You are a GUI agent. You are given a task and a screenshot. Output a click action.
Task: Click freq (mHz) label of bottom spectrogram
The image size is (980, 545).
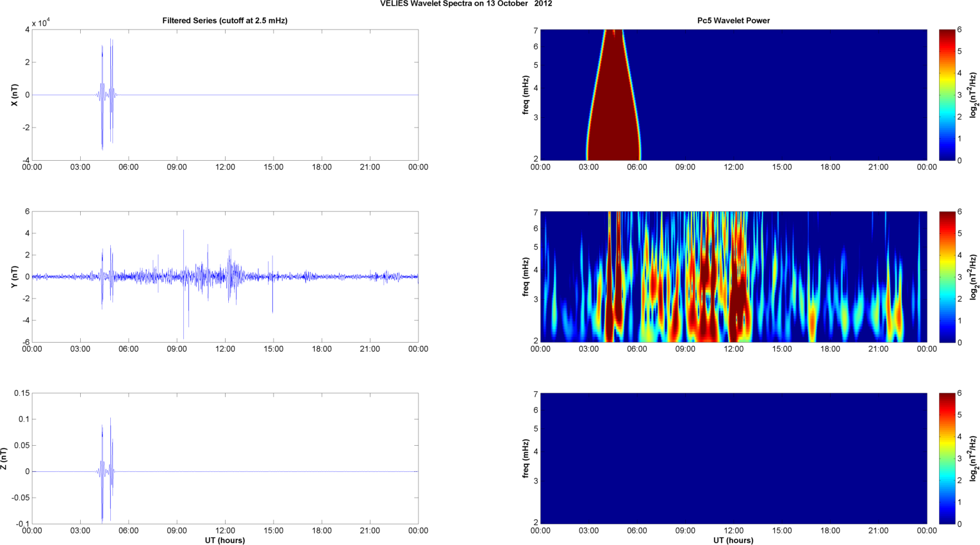click(526, 459)
